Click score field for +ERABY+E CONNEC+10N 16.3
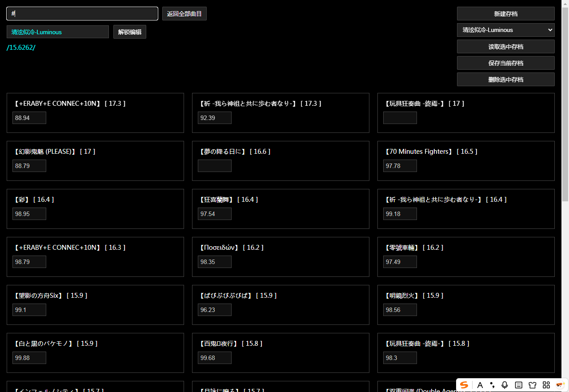The height and width of the screenshot is (392, 569). click(x=29, y=262)
